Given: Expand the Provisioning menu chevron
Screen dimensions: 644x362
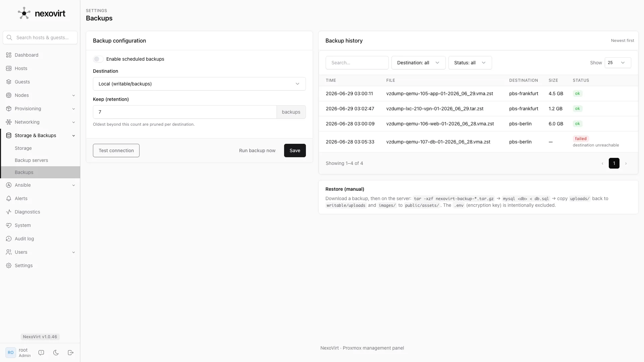Looking at the screenshot, I should point(73,109).
